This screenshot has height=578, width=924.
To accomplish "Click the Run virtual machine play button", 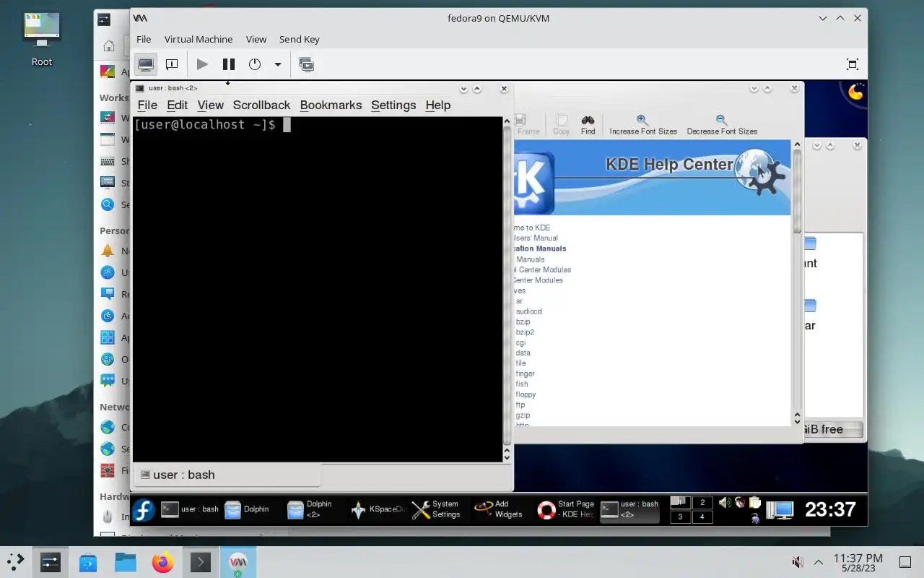I will click(202, 64).
